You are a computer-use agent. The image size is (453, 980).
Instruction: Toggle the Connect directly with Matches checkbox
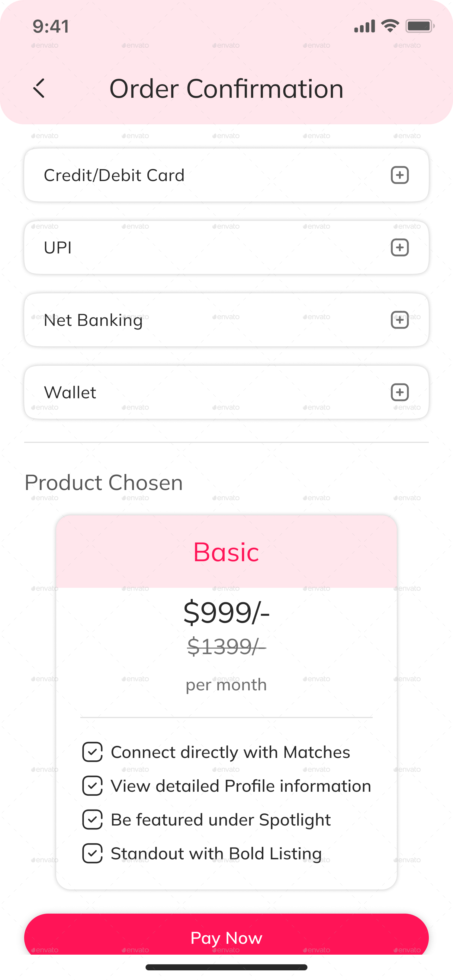click(92, 752)
